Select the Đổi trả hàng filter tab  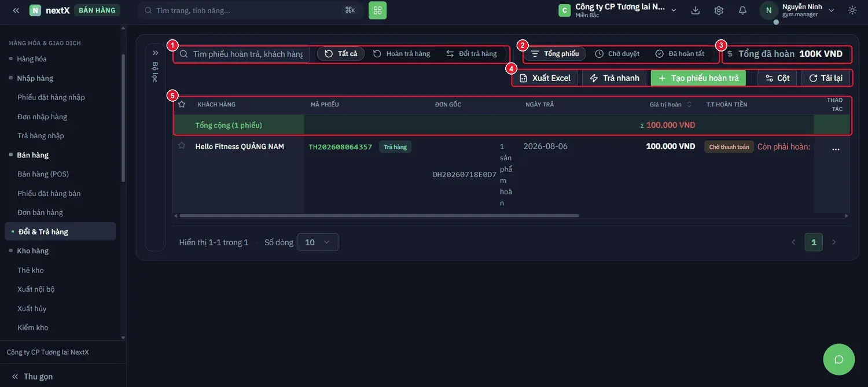pyautogui.click(x=472, y=54)
